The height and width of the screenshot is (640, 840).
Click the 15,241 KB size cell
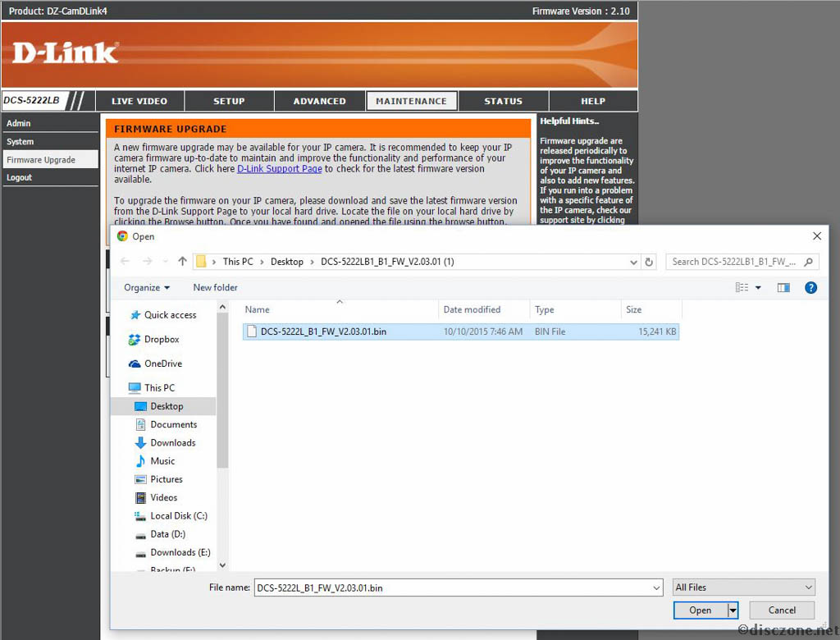coord(657,331)
